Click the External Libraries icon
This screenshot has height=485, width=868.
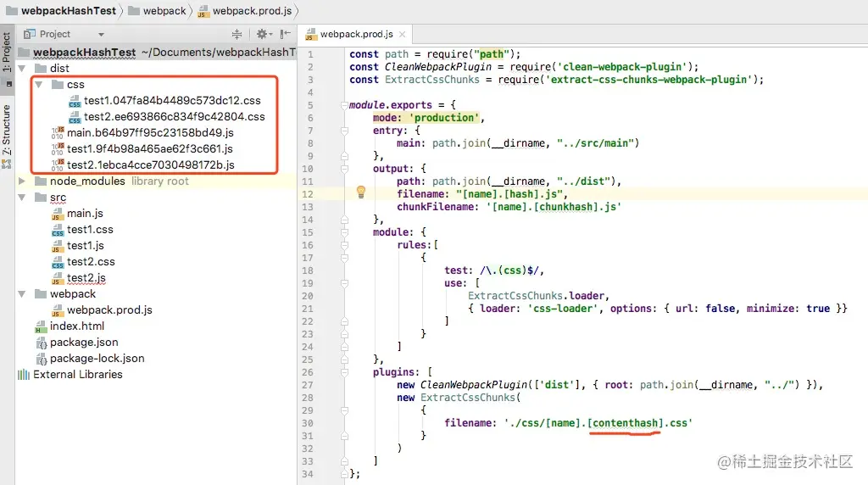(23, 375)
